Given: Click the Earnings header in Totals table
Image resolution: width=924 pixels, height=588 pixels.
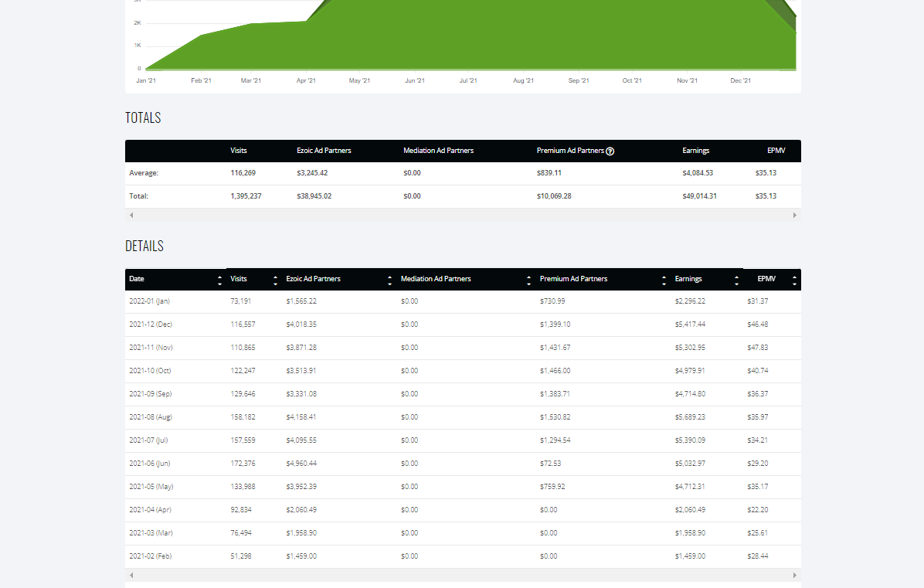Looking at the screenshot, I should tap(696, 151).
